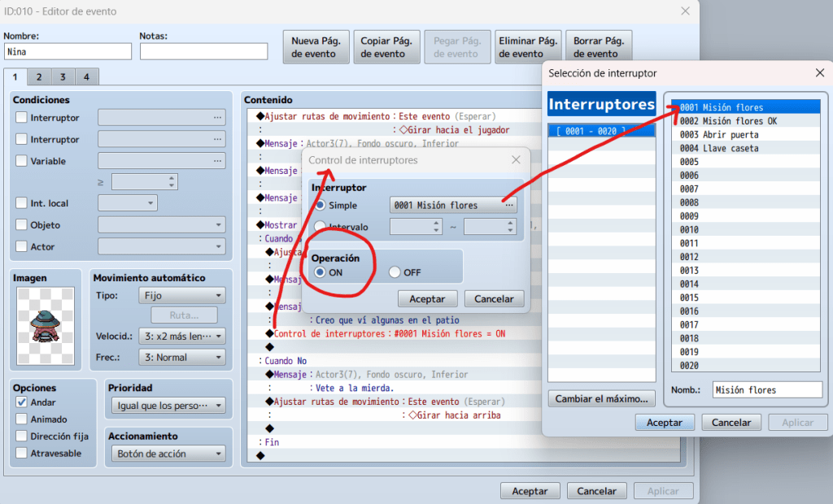Viewport: 833px width, 504px height.
Task: Toggle the Andar option checkbox
Action: tap(22, 402)
